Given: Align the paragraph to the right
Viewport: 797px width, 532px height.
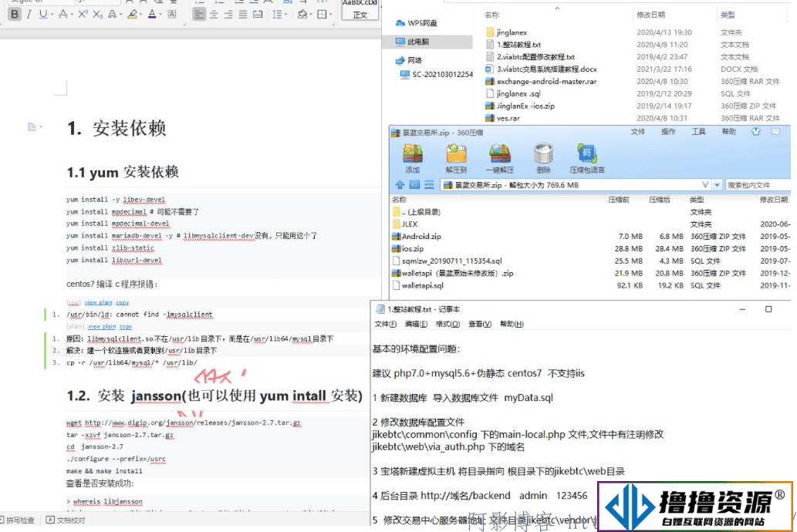Looking at the screenshot, I should point(228,14).
